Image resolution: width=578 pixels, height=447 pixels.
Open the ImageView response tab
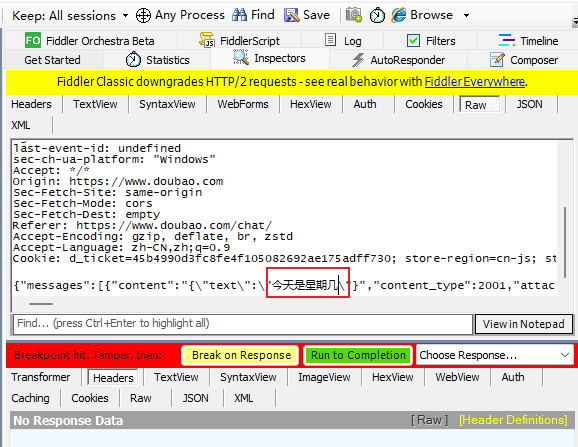pos(324,377)
